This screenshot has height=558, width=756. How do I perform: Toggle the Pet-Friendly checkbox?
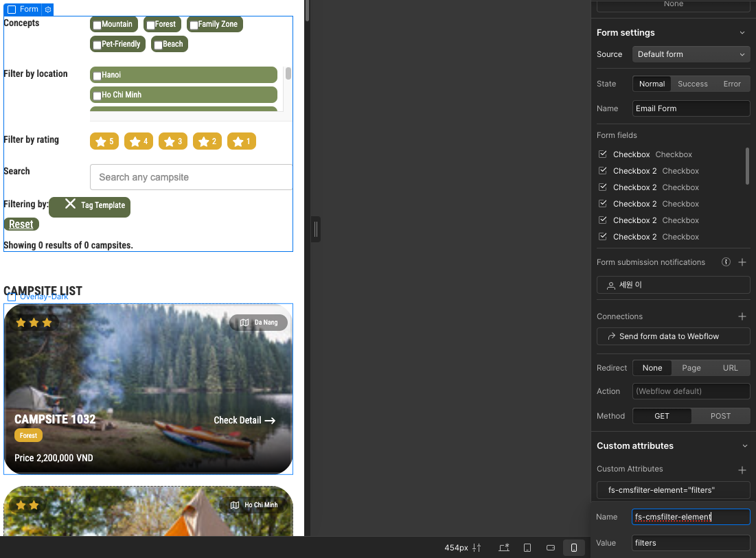tap(98, 45)
